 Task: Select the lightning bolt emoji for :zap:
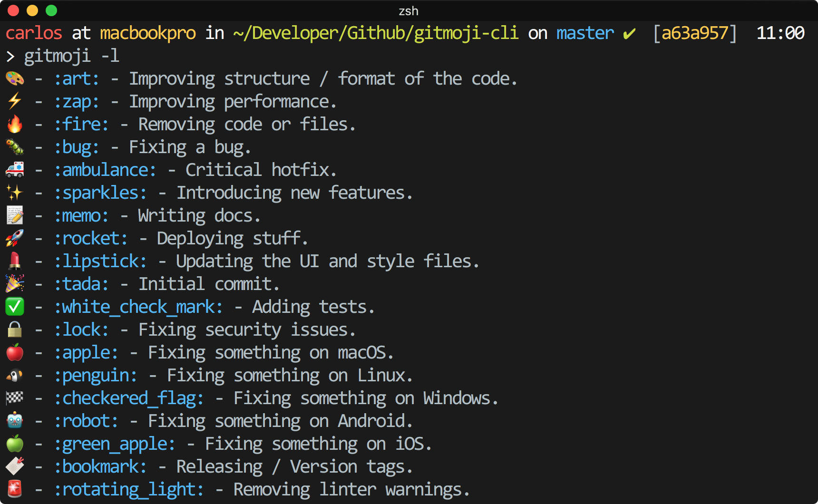(x=14, y=101)
